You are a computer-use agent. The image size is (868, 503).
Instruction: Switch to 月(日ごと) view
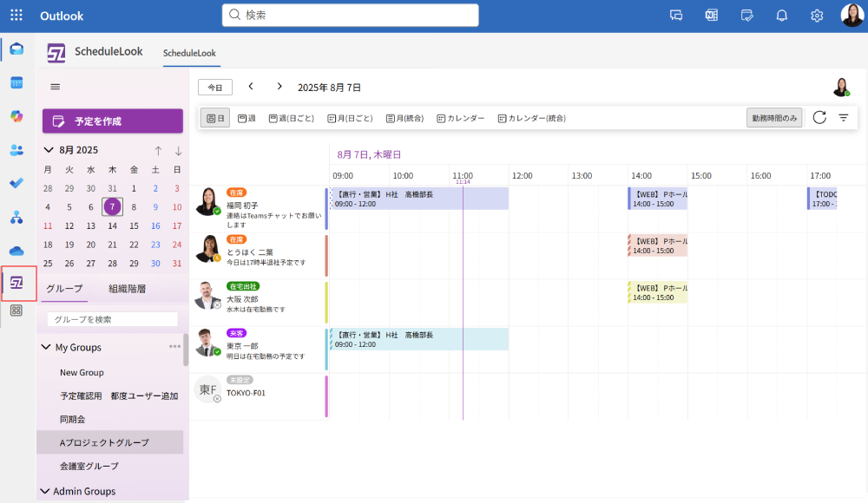click(351, 118)
